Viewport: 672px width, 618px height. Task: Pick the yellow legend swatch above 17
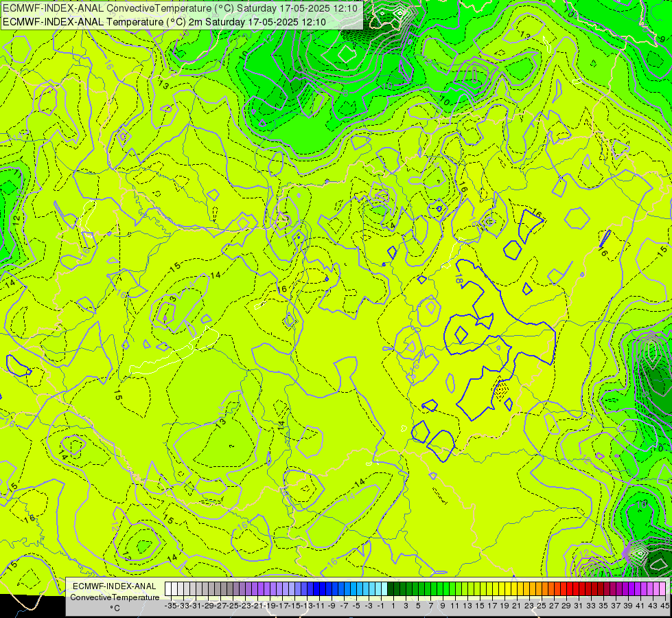(489, 588)
